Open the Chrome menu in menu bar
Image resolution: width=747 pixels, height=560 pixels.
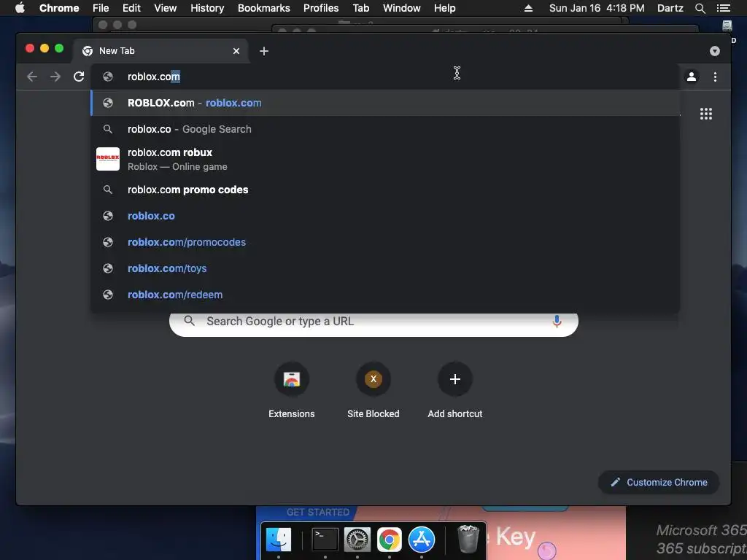tap(59, 8)
